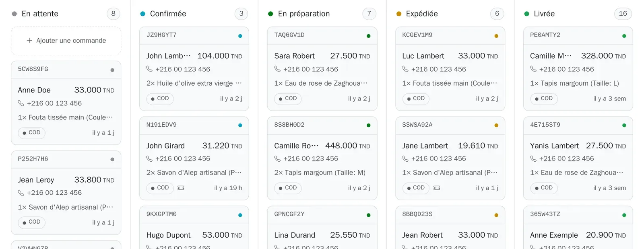644x249 pixels.
Task: Click customer name Anne Exemple
Action: [554, 235]
